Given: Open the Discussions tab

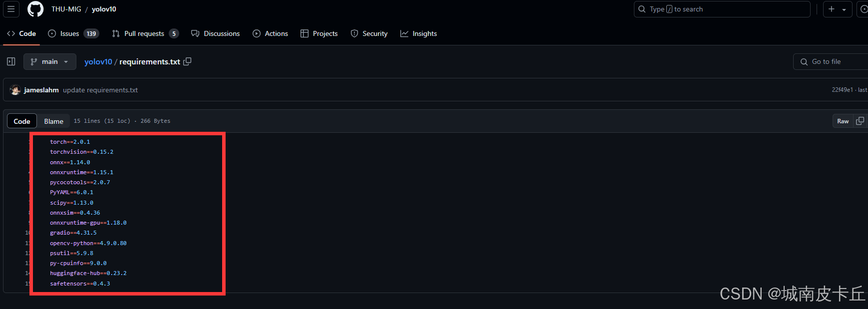Looking at the screenshot, I should click(216, 33).
